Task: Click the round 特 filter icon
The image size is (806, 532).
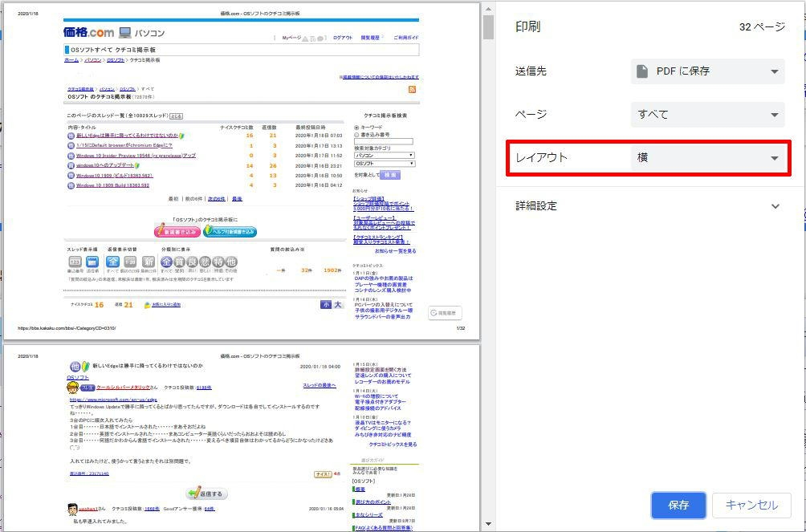Action: coord(218,262)
